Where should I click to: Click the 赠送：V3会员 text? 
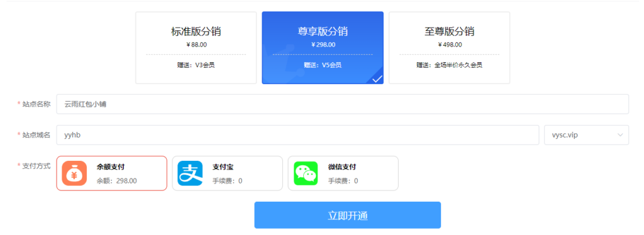click(196, 65)
